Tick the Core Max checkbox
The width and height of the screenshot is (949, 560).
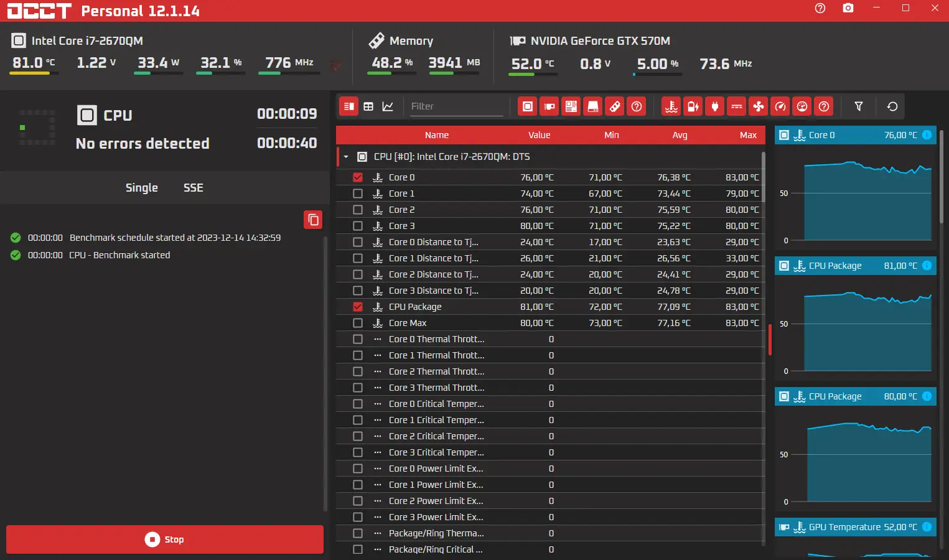click(358, 323)
